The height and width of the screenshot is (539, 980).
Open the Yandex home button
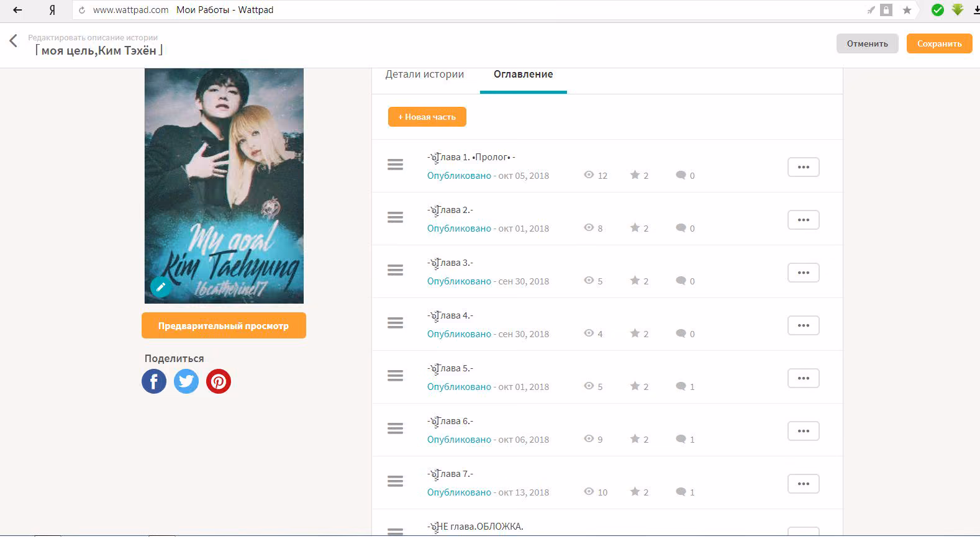(52, 10)
